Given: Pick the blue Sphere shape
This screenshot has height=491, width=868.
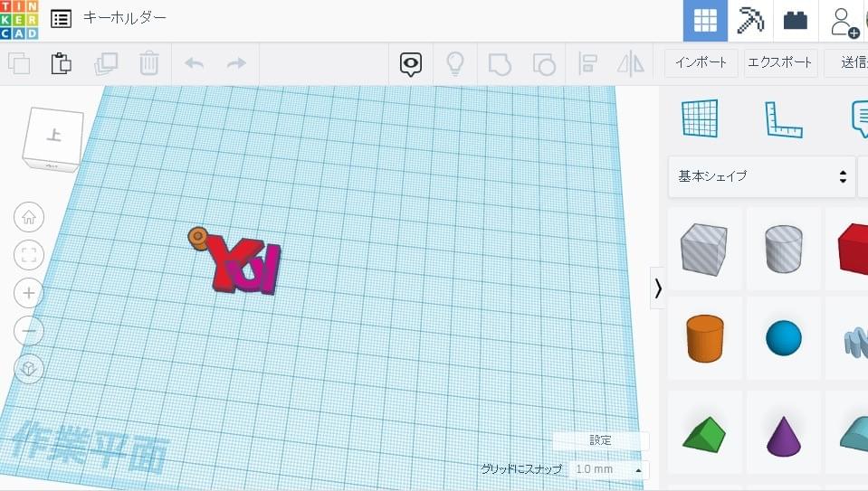Looking at the screenshot, I should [783, 338].
